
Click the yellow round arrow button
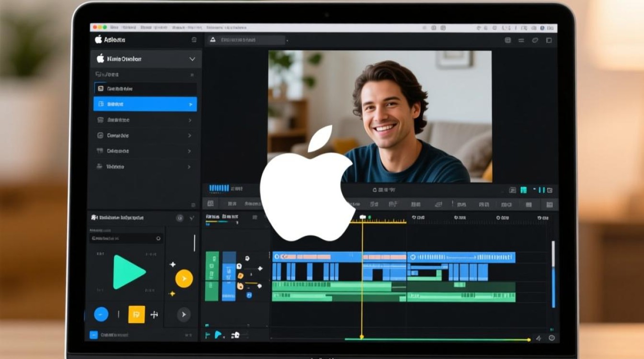point(184,279)
